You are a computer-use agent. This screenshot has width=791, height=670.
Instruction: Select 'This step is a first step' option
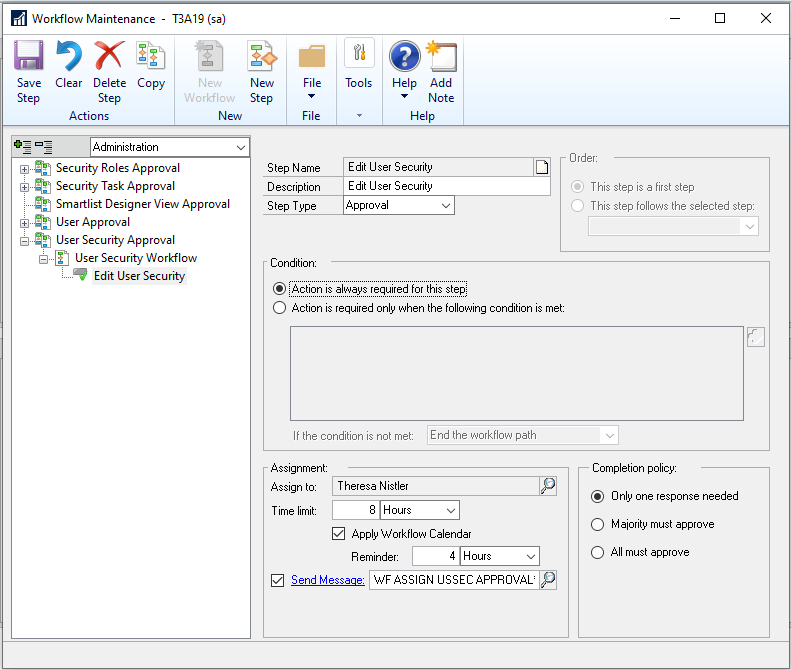(x=577, y=187)
